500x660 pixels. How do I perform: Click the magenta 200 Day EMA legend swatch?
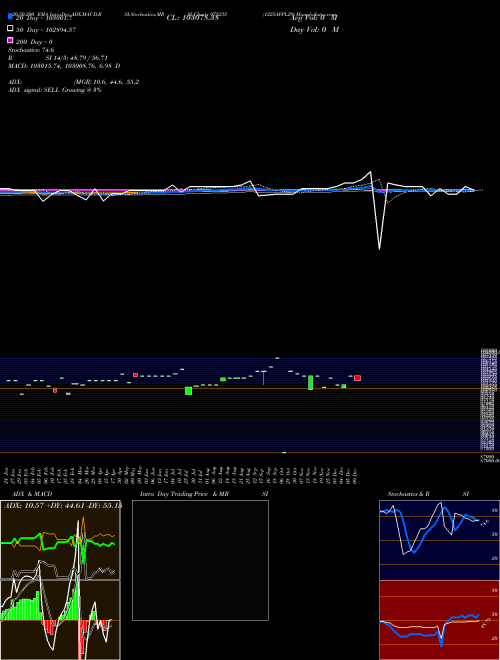(x=10, y=41)
